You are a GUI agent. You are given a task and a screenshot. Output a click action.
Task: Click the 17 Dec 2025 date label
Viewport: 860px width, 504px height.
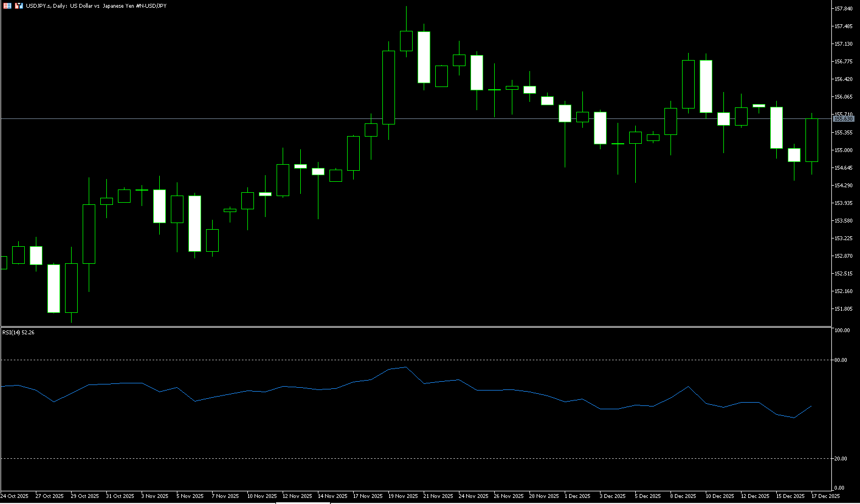tap(825, 496)
